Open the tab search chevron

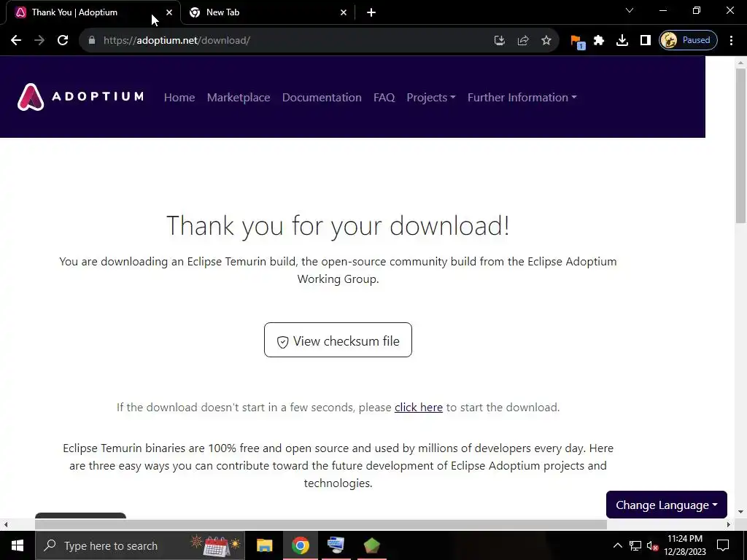[x=630, y=10]
